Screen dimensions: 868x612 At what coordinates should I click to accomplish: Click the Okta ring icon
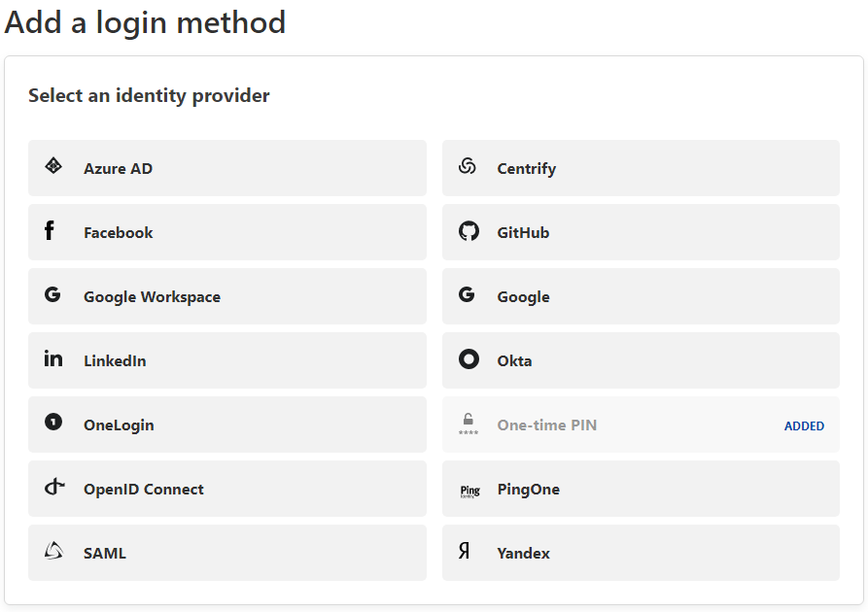tap(469, 359)
